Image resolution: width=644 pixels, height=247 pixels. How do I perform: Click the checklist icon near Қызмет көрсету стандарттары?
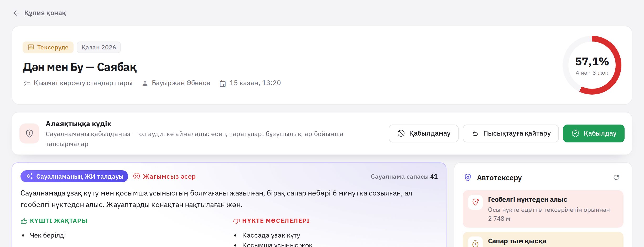pyautogui.click(x=27, y=83)
